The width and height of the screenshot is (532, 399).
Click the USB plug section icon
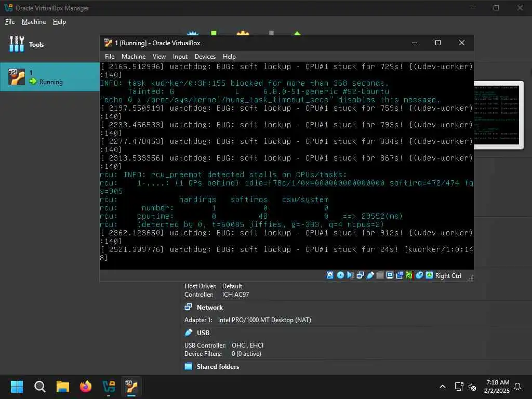(188, 332)
